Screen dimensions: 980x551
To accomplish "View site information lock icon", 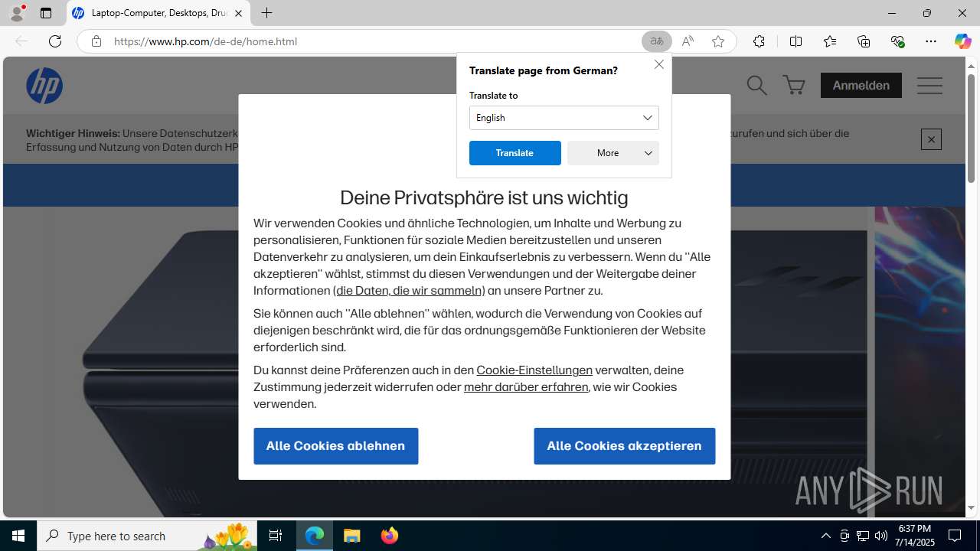I will click(96, 41).
